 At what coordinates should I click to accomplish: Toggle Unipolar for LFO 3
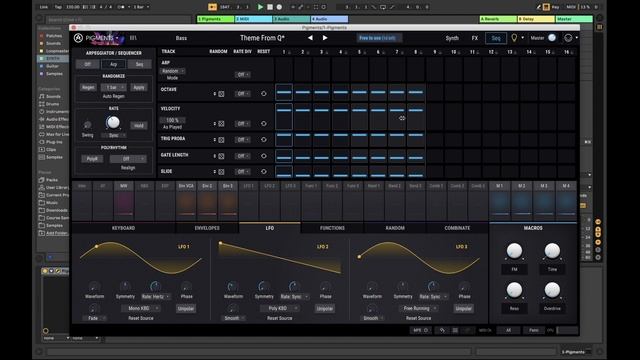pos(463,309)
